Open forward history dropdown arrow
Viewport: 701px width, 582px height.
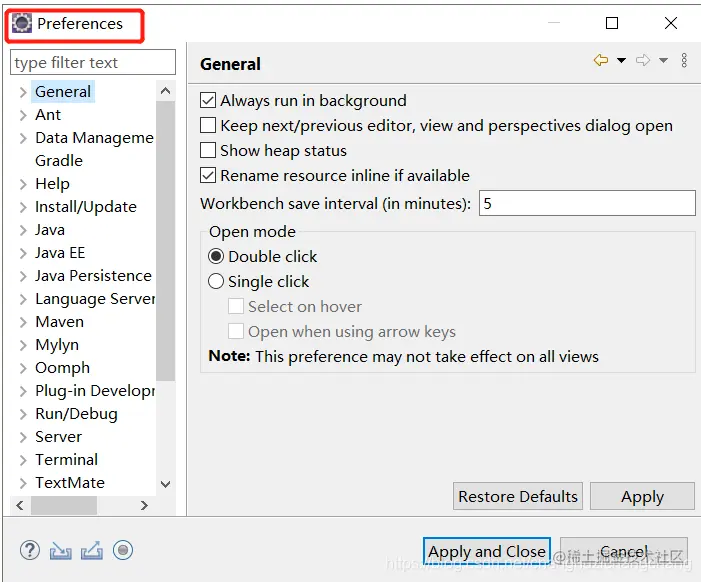663,60
